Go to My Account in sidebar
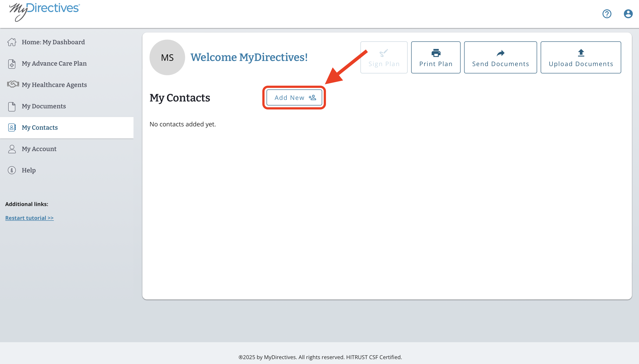Screen dimensions: 639x364 (39, 149)
